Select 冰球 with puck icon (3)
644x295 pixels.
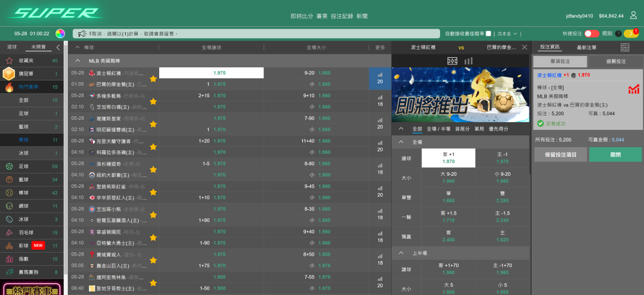[x=32, y=219]
